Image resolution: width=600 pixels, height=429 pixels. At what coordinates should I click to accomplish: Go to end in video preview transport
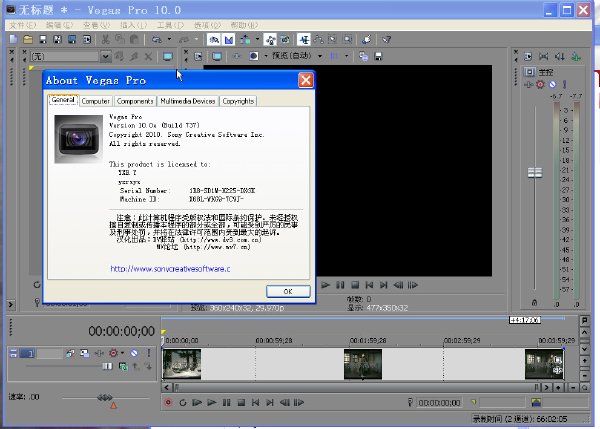pyautogui.click(x=383, y=285)
